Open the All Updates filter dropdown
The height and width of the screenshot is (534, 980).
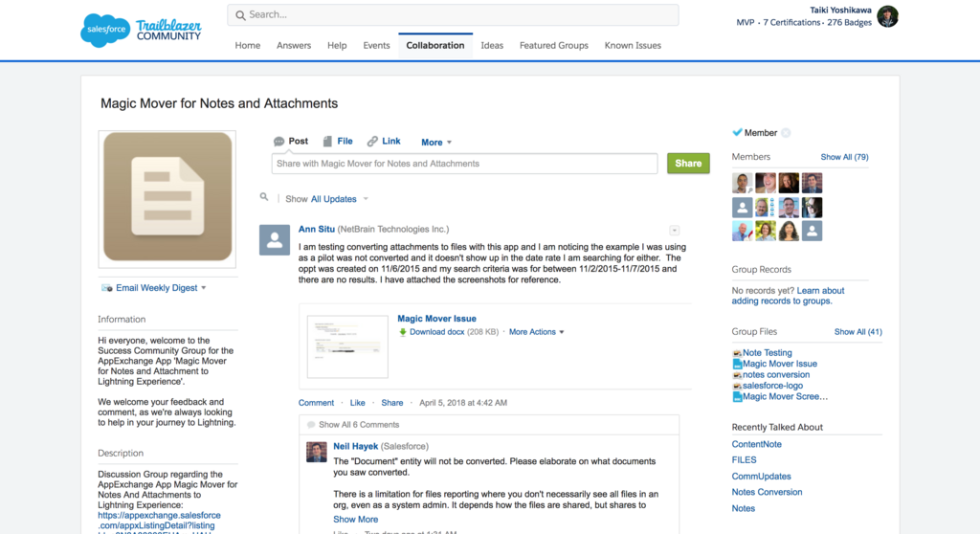(x=340, y=199)
